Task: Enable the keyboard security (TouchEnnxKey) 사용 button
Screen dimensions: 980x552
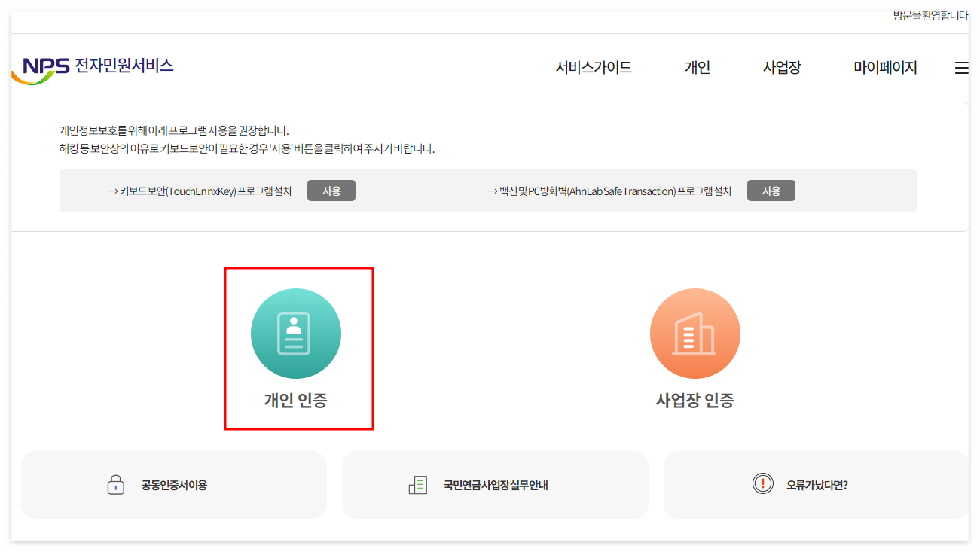Action: click(331, 190)
